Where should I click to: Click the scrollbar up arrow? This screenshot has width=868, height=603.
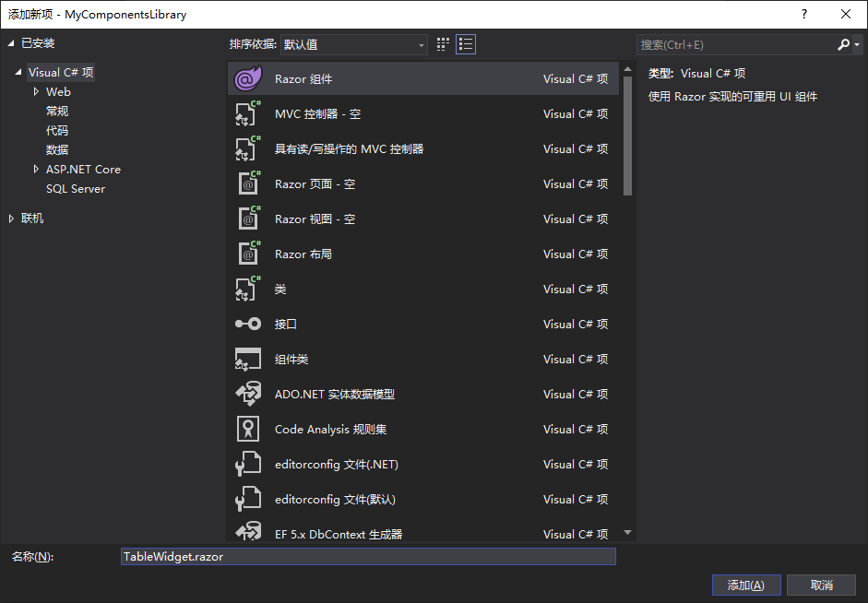(627, 69)
